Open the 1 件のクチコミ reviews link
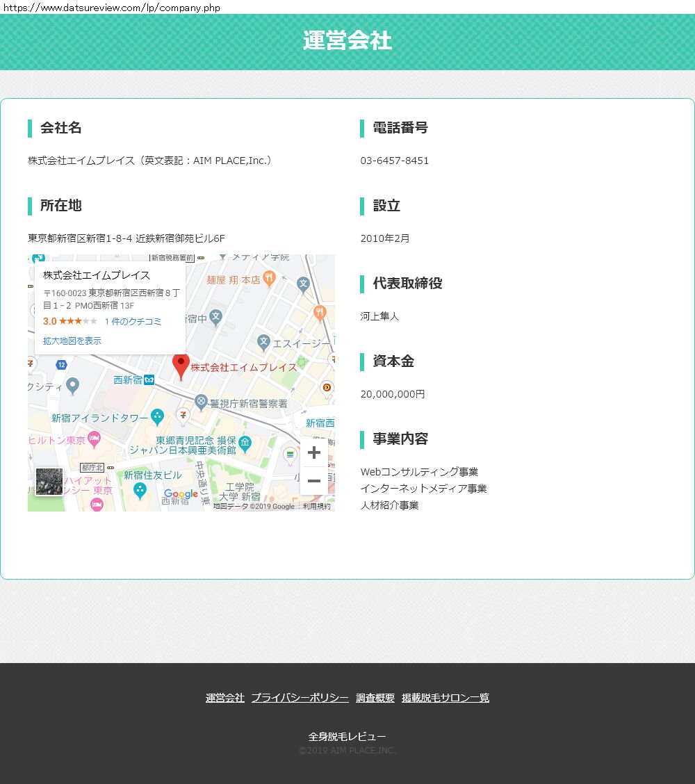This screenshot has width=695, height=784. tap(133, 321)
